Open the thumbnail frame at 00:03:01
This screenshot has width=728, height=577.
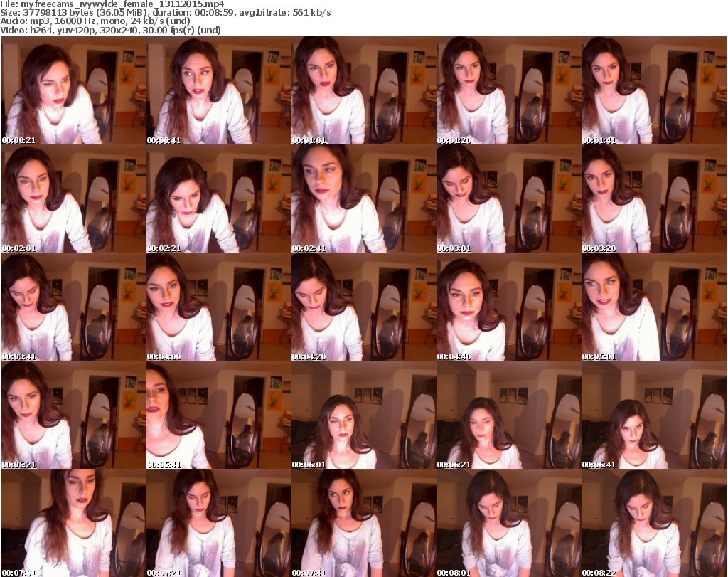(509, 198)
